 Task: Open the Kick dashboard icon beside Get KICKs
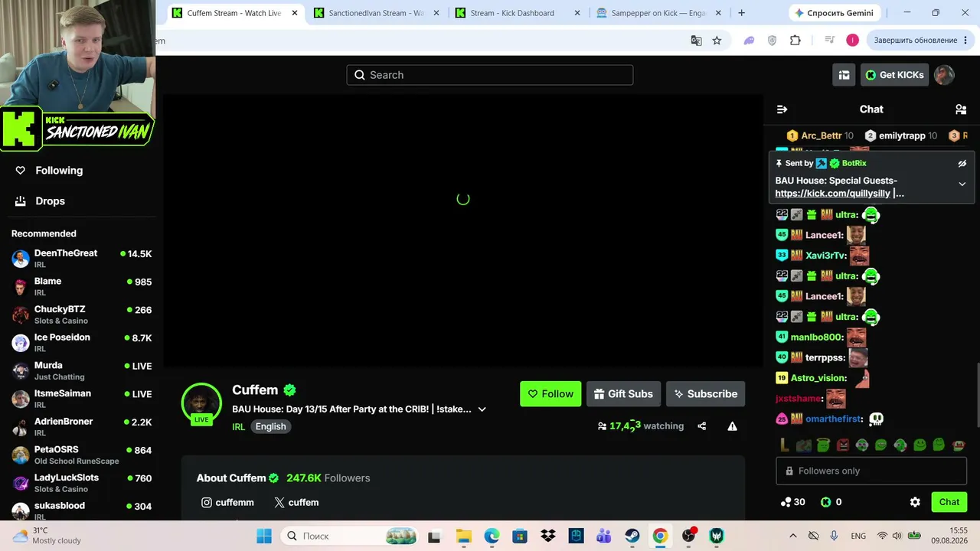[844, 75]
